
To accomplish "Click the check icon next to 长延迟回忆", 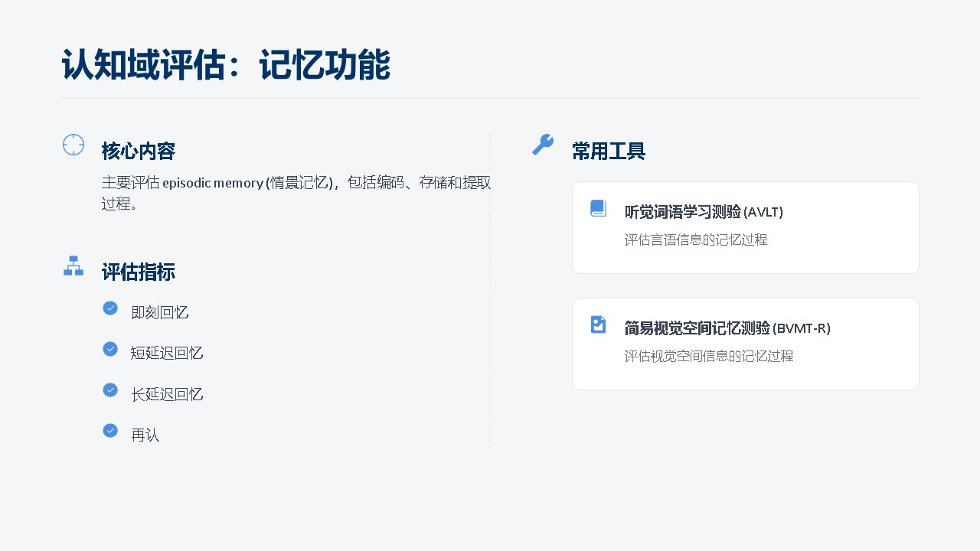I will [110, 390].
